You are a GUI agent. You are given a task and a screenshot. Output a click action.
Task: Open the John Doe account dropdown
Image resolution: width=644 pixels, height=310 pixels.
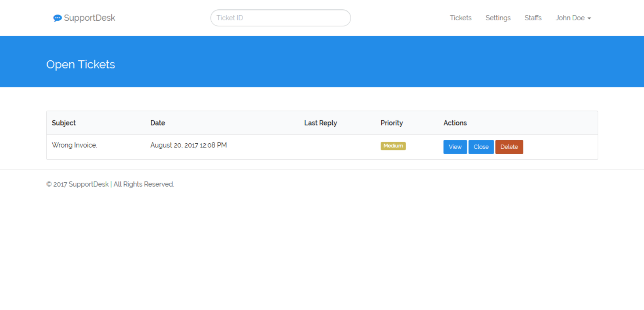tap(570, 17)
